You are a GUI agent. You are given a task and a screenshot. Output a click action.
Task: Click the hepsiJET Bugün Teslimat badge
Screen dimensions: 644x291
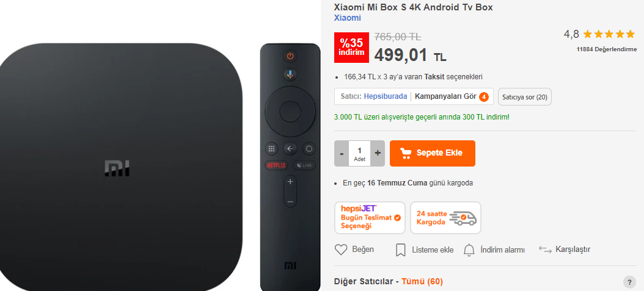point(370,218)
